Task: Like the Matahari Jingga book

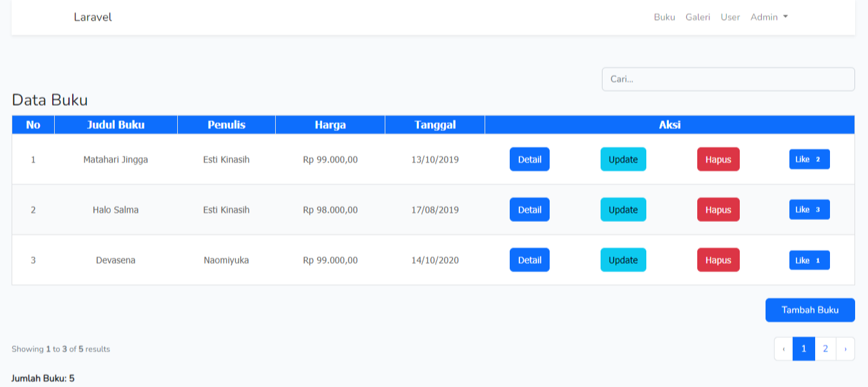Action: pos(809,159)
